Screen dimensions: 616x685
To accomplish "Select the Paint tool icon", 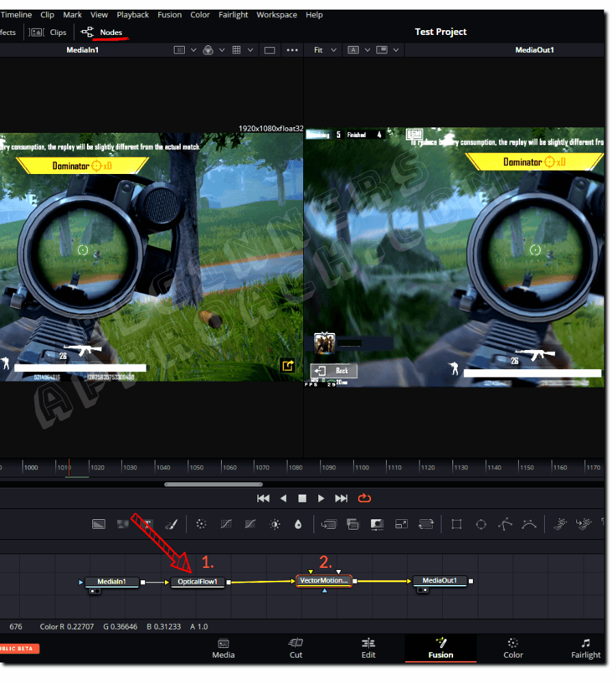I will [x=171, y=524].
